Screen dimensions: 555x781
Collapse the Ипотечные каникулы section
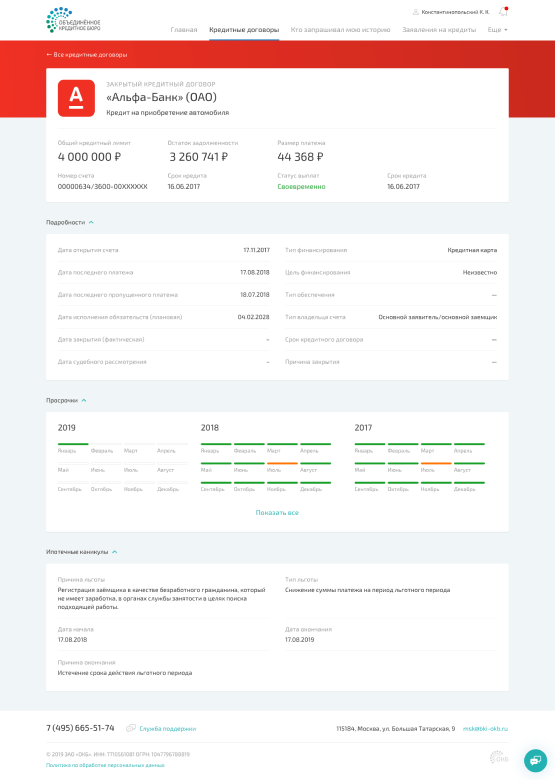coord(115,552)
